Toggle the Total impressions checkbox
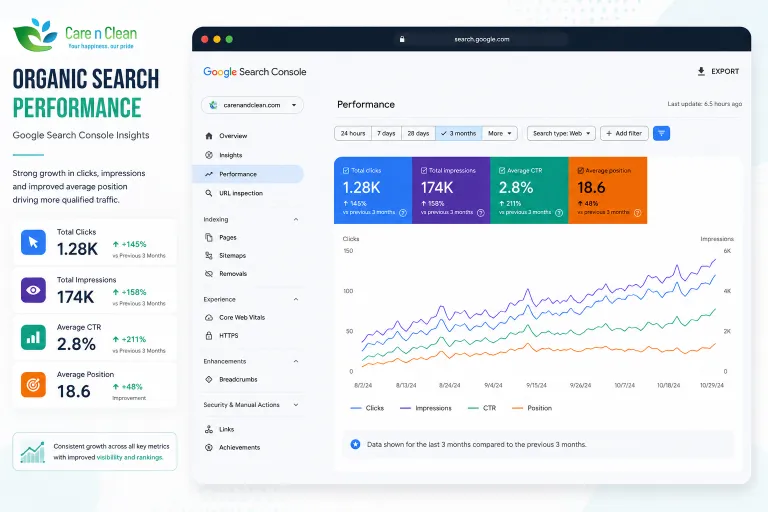Screen dimensions: 768x512 click(x=424, y=171)
